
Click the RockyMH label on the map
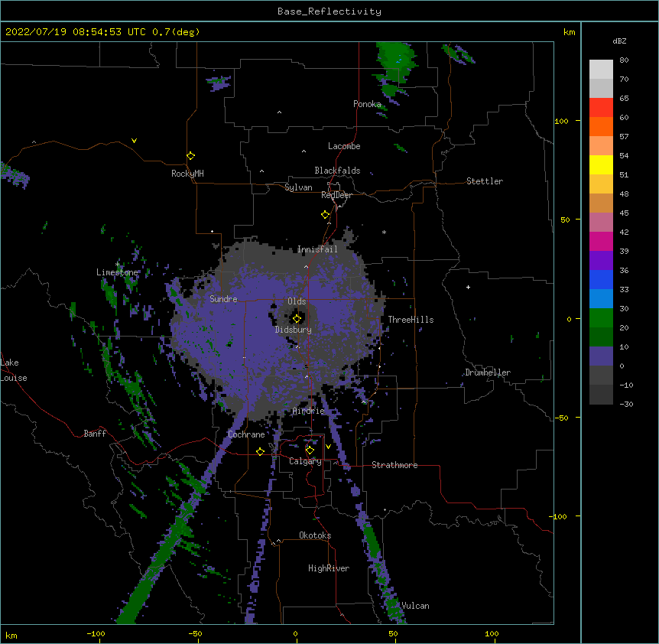point(187,174)
